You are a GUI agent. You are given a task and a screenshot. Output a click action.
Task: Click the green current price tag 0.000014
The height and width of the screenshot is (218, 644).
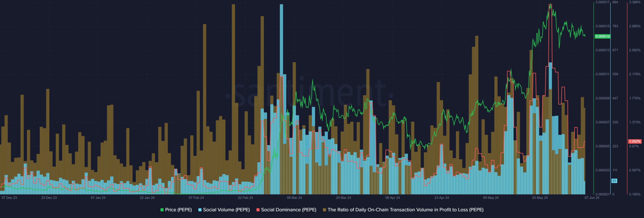point(602,36)
